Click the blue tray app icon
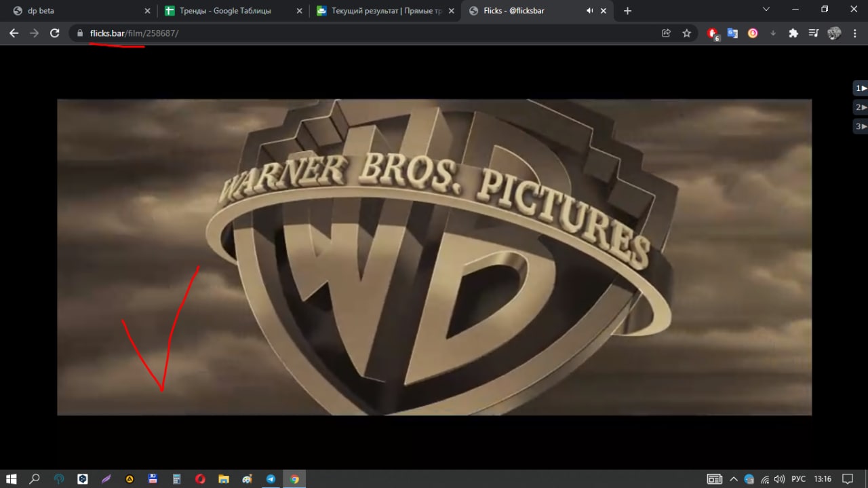The height and width of the screenshot is (488, 868). pos(749,478)
